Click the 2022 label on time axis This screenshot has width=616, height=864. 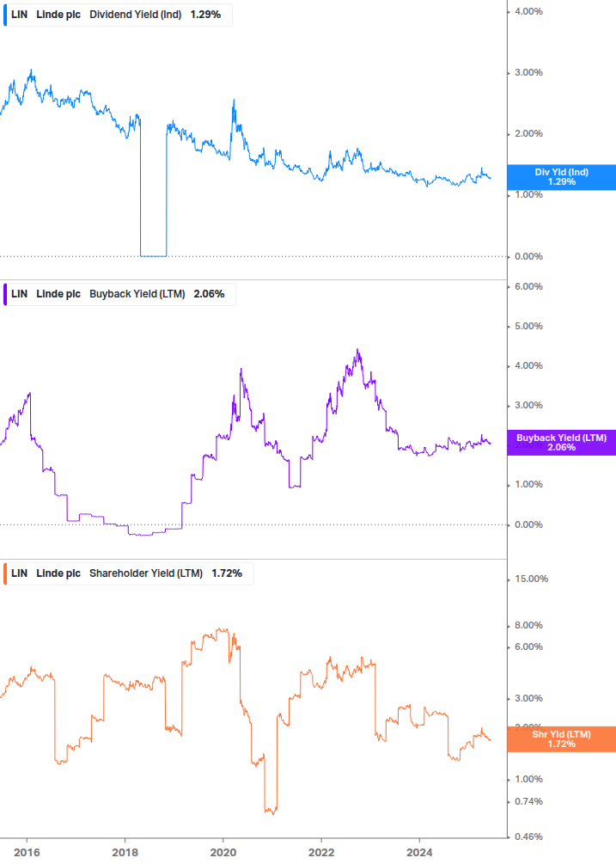321,853
